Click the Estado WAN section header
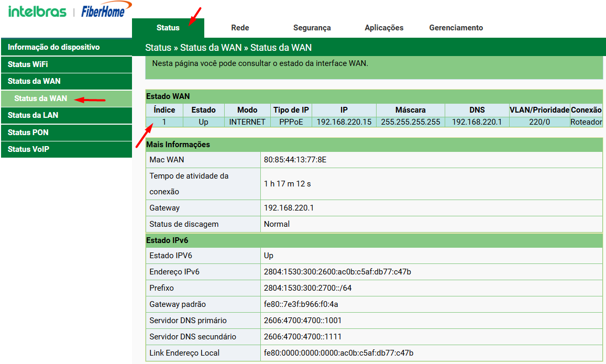 point(374,96)
